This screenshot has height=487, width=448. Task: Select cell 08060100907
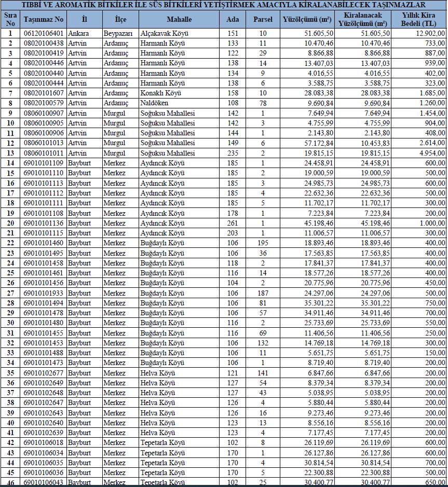(x=44, y=113)
